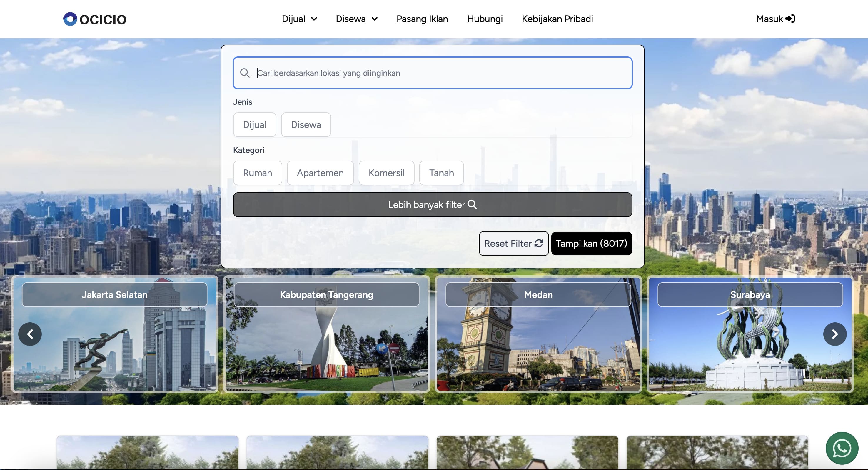Click the Masuk login arrow icon

tap(790, 19)
